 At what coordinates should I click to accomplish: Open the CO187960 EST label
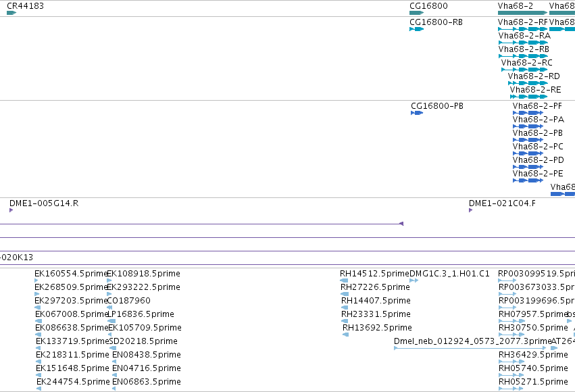(128, 301)
